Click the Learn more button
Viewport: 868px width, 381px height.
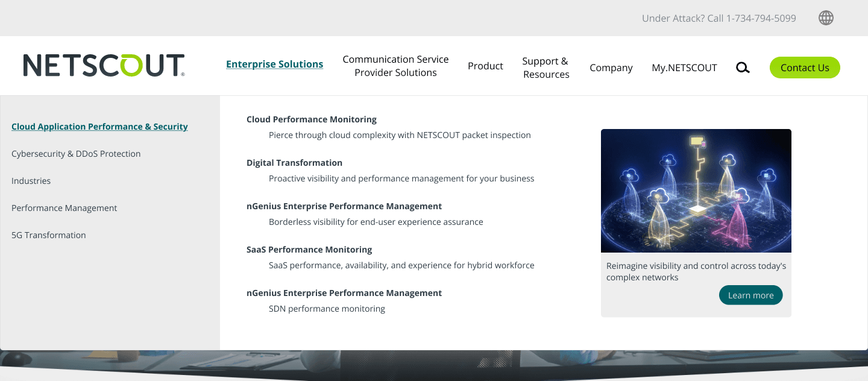750,295
